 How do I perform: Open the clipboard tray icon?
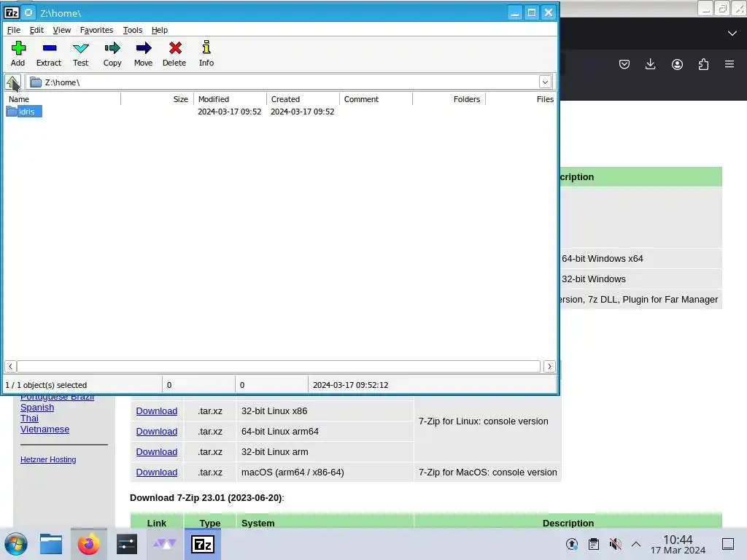click(x=594, y=544)
